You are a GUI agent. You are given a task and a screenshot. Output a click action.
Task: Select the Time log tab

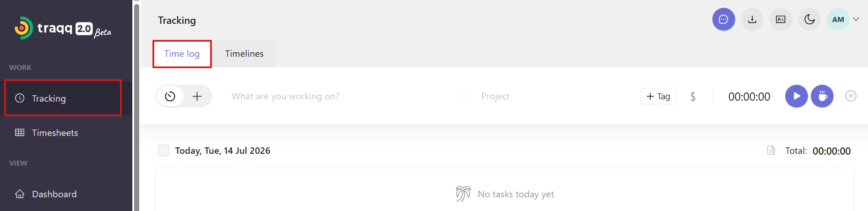(x=182, y=54)
